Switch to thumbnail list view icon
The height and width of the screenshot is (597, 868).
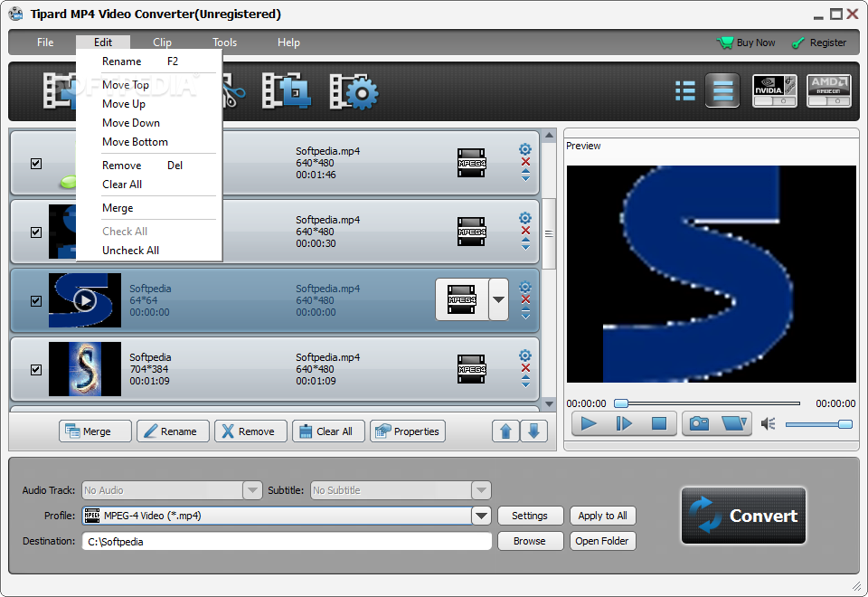click(x=685, y=90)
